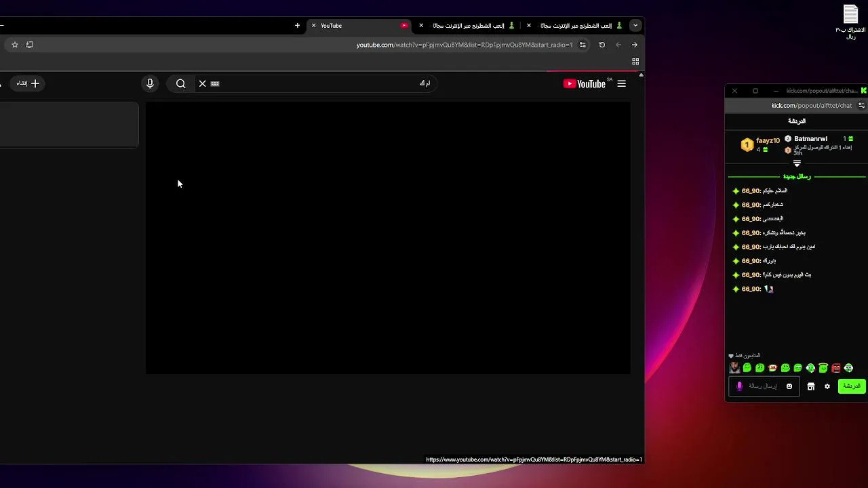Screen dimensions: 868x488
Task: Click the browser address bar URL
Action: (x=465, y=45)
